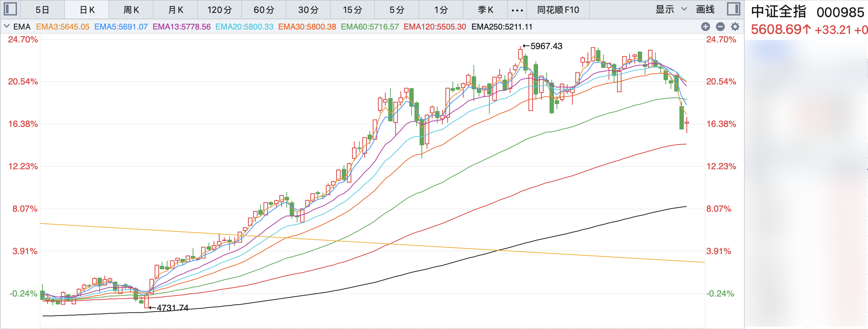Open the more periods ellipsis menu

tap(517, 10)
